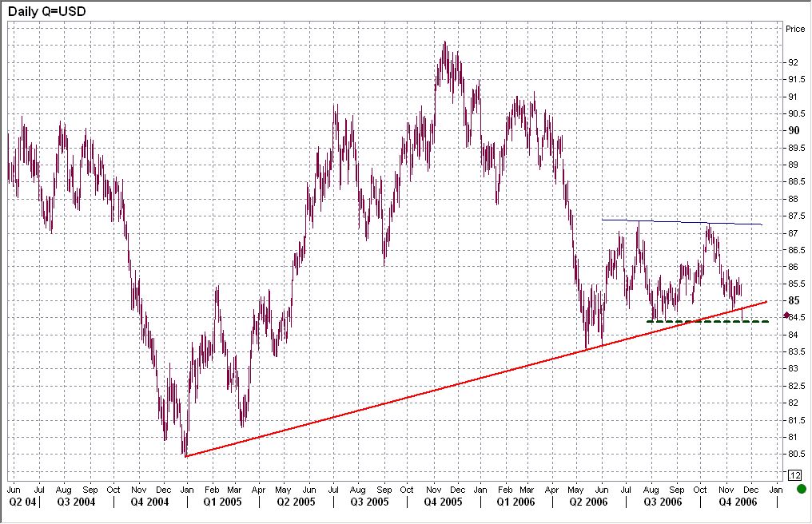Click the Q3 2005 quarter label
Viewport: 812px width, 524px height.
coord(369,502)
